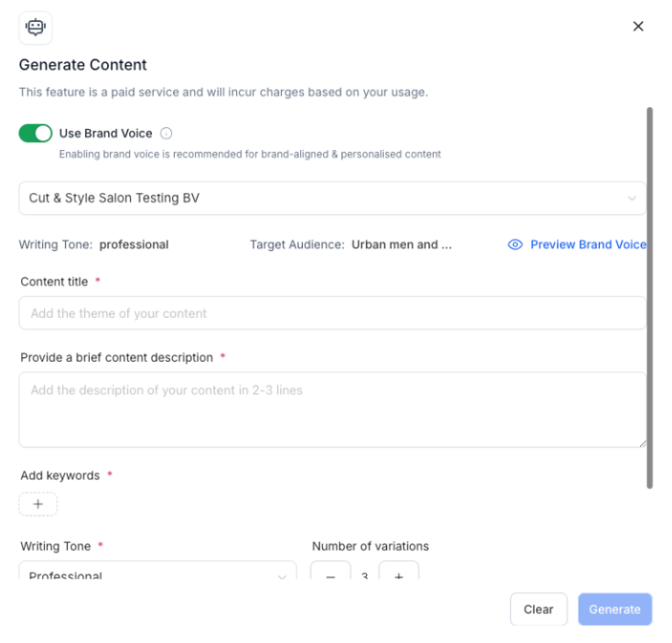Add a keyword with the plus button

point(38,505)
